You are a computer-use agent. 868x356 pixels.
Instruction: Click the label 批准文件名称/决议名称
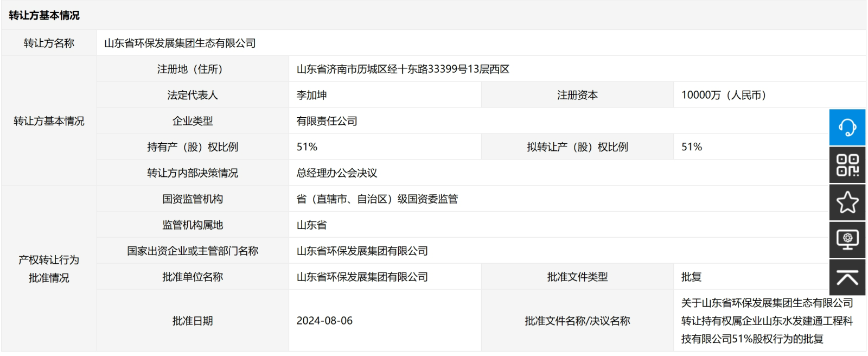[577, 321]
